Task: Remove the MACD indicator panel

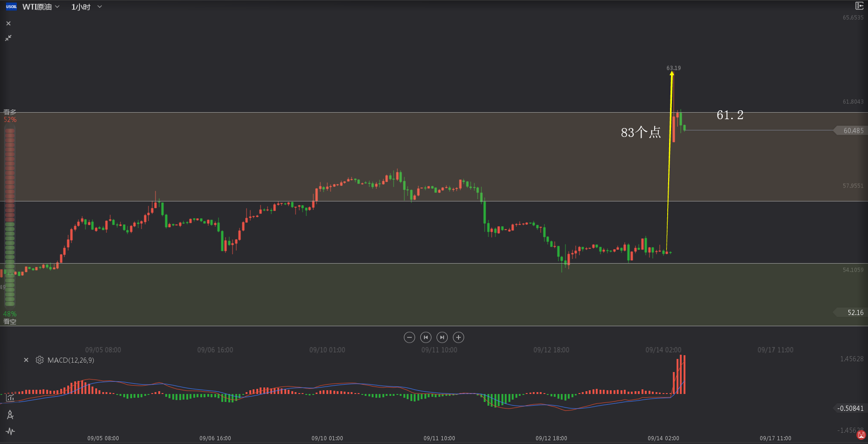Action: pos(26,360)
